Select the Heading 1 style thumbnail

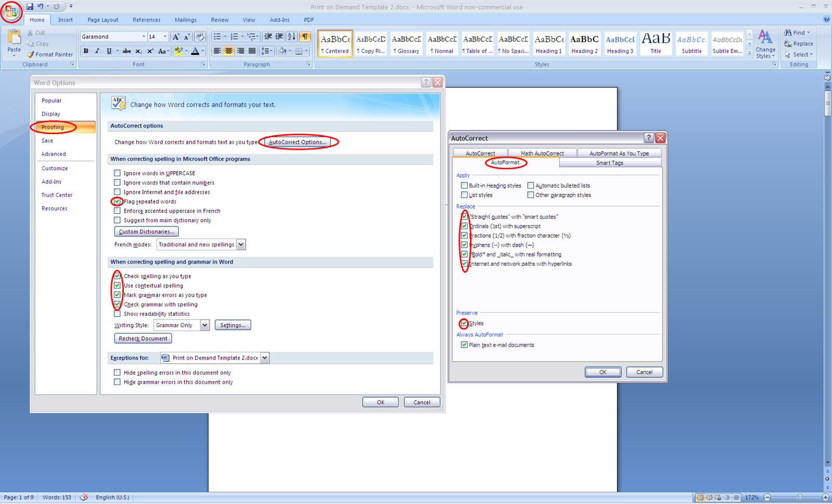click(x=549, y=43)
